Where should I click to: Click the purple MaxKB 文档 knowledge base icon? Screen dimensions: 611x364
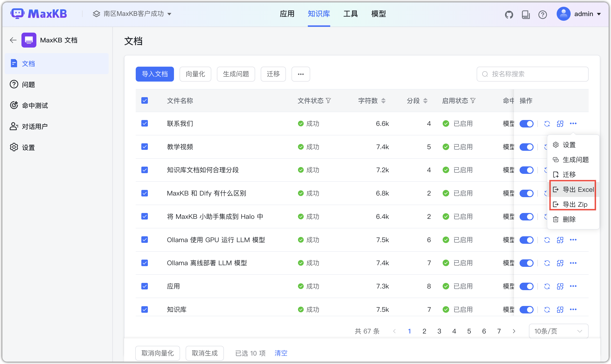(29, 40)
